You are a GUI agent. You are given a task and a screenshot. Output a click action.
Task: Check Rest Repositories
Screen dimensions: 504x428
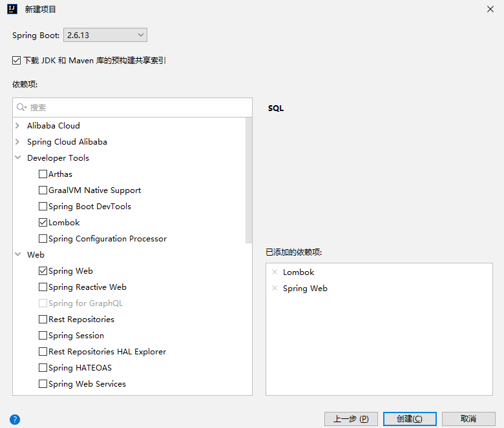point(43,319)
